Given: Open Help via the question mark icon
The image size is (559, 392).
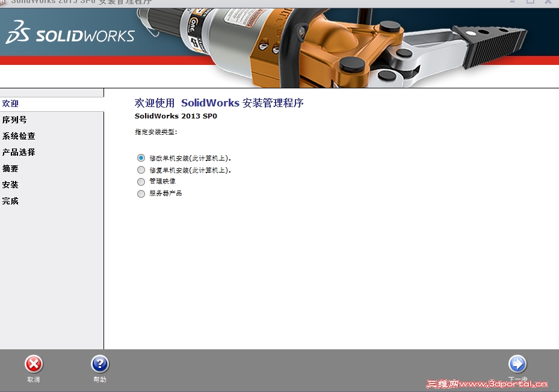Looking at the screenshot, I should pos(100,364).
